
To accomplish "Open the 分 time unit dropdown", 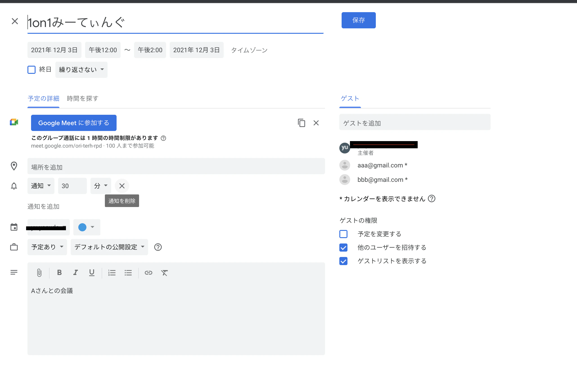I will pos(101,186).
